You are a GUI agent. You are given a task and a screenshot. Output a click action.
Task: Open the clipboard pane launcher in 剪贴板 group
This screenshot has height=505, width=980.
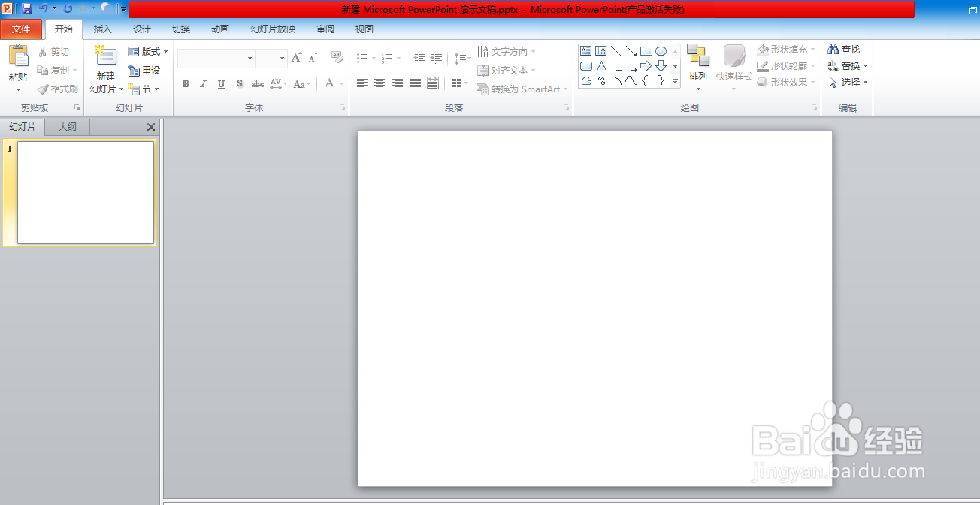77,108
